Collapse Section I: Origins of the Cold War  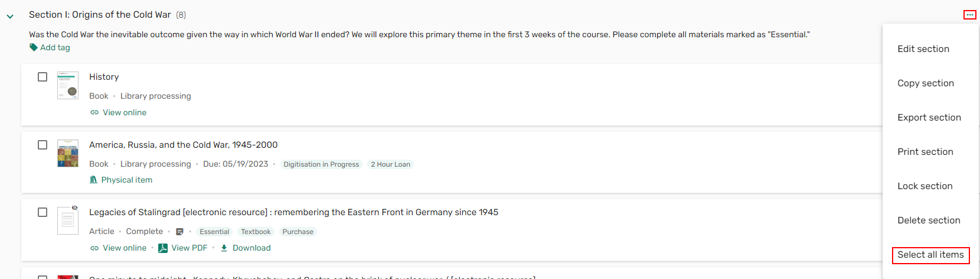coord(10,17)
